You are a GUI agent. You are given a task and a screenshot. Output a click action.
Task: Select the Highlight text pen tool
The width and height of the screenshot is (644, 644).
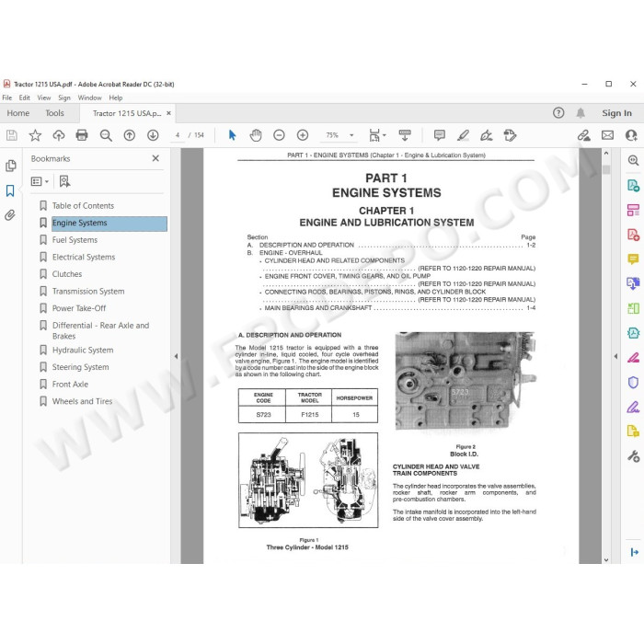point(464,135)
